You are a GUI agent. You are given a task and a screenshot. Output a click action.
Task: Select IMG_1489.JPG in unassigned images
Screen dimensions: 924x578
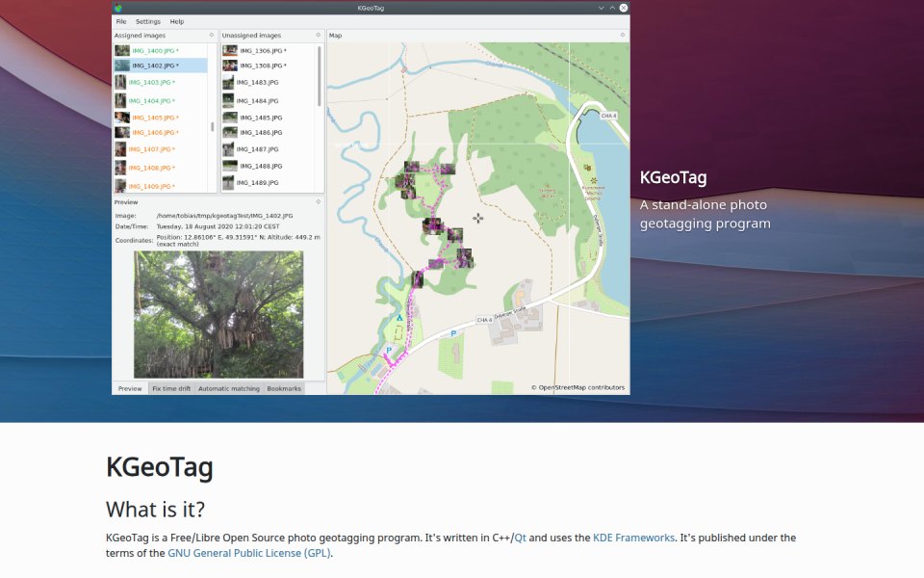point(269,183)
